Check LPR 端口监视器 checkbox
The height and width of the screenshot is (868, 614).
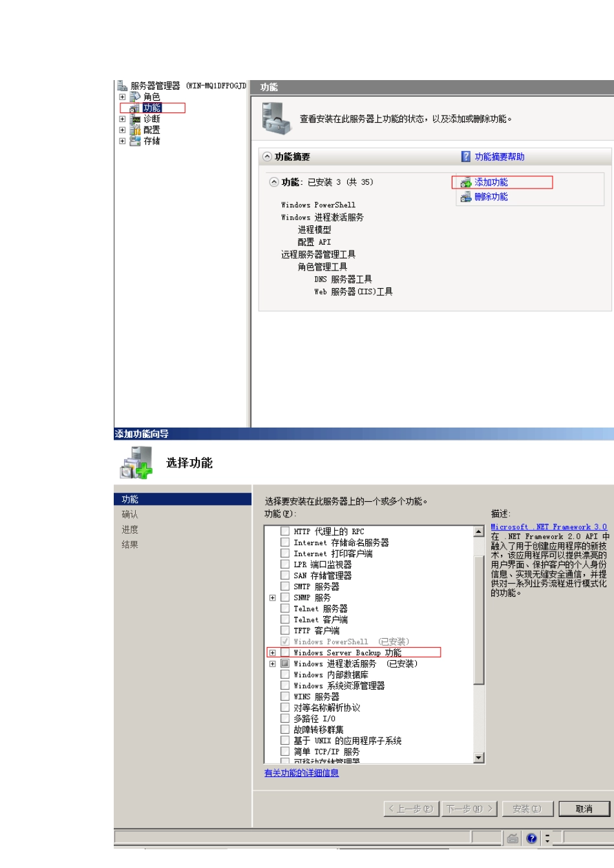(x=285, y=564)
